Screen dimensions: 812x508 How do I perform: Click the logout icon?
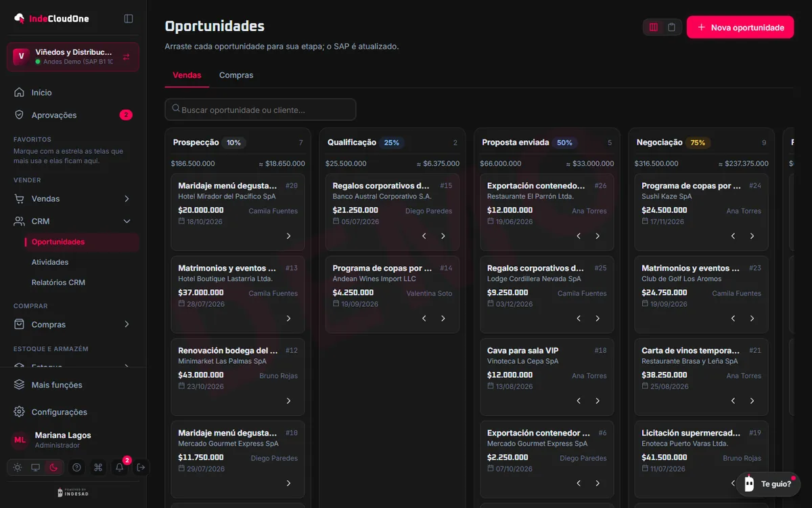[141, 467]
